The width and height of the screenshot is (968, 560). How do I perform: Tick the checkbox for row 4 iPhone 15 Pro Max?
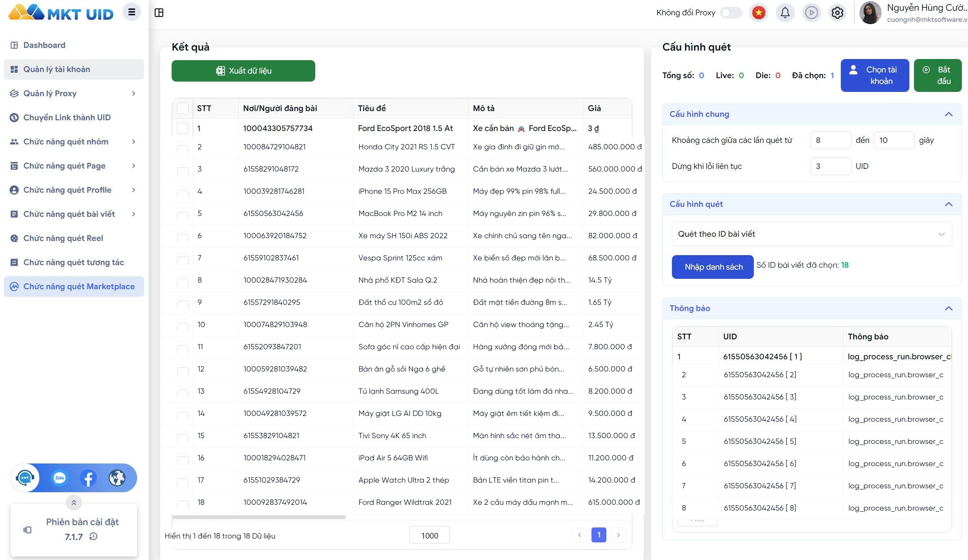(183, 192)
